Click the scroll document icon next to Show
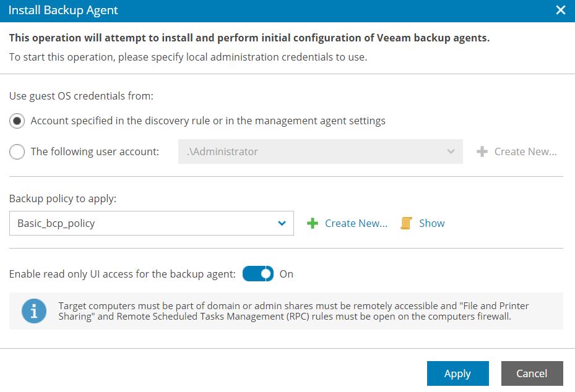575x392 pixels. pos(406,223)
